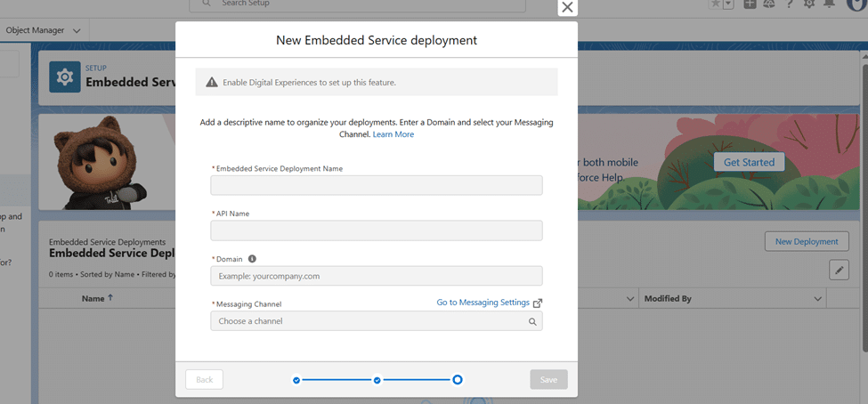
Task: Click the magnifier icon in Messaging Channel
Action: tap(532, 321)
